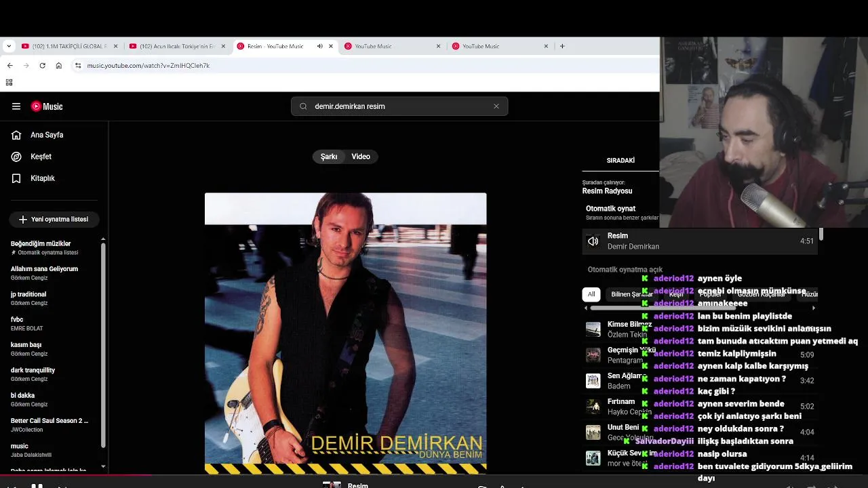Click the queue panel scrollbar
The image size is (868, 488).
pos(821,234)
